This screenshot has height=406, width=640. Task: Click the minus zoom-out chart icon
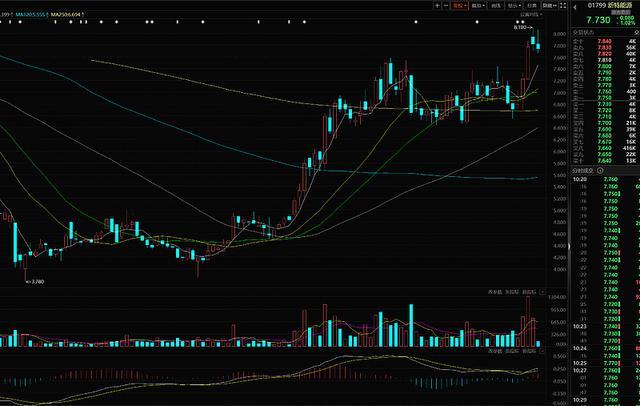422,6
